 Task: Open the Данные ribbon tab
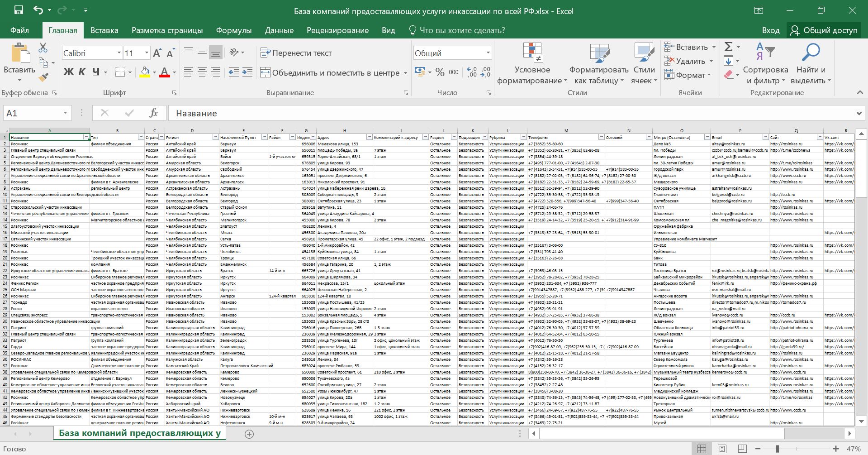(279, 30)
